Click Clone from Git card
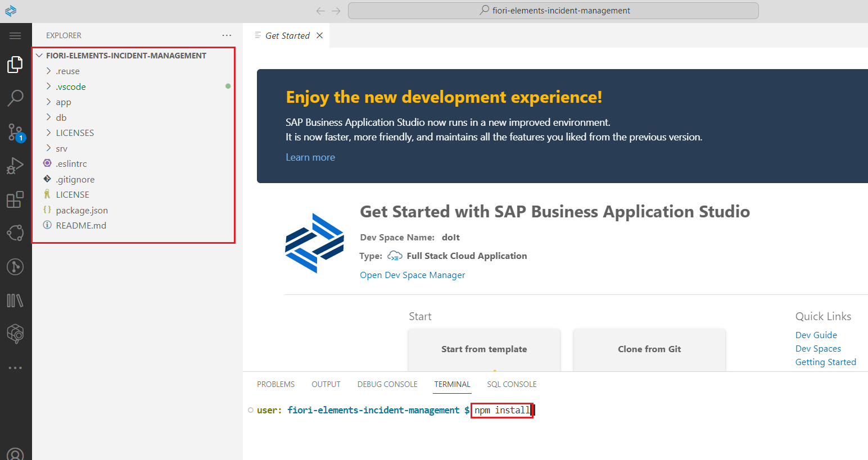 [x=649, y=349]
